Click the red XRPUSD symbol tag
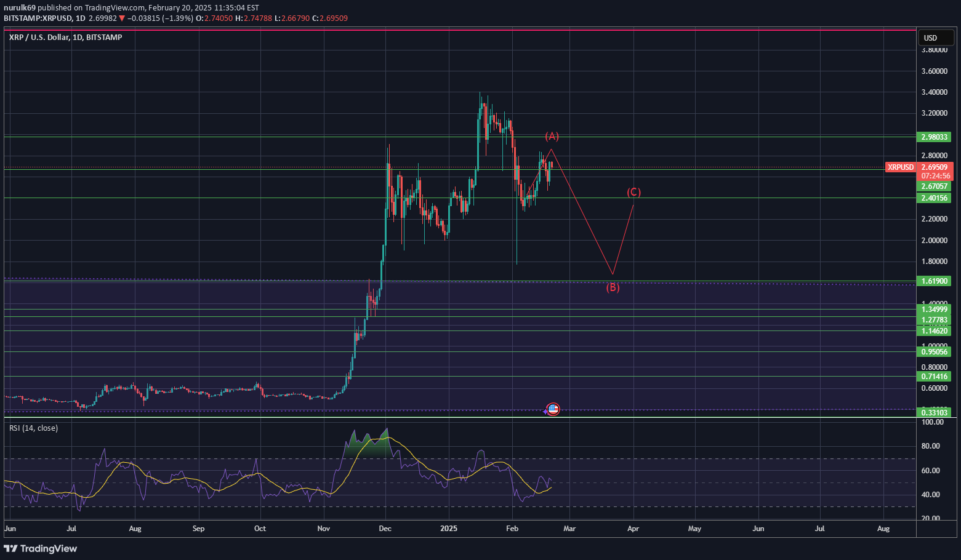Viewport: 961px width, 560px height. pos(900,167)
